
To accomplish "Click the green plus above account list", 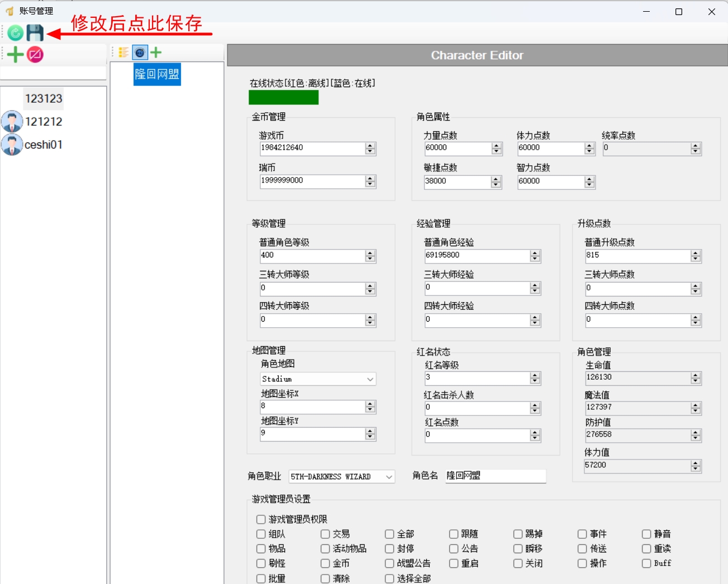I will [x=15, y=55].
